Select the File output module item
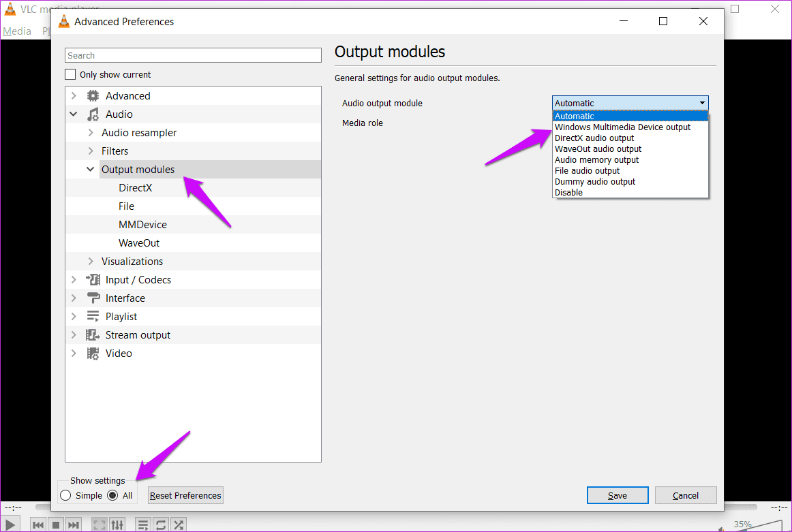Screen dimensions: 792x532 126,206
